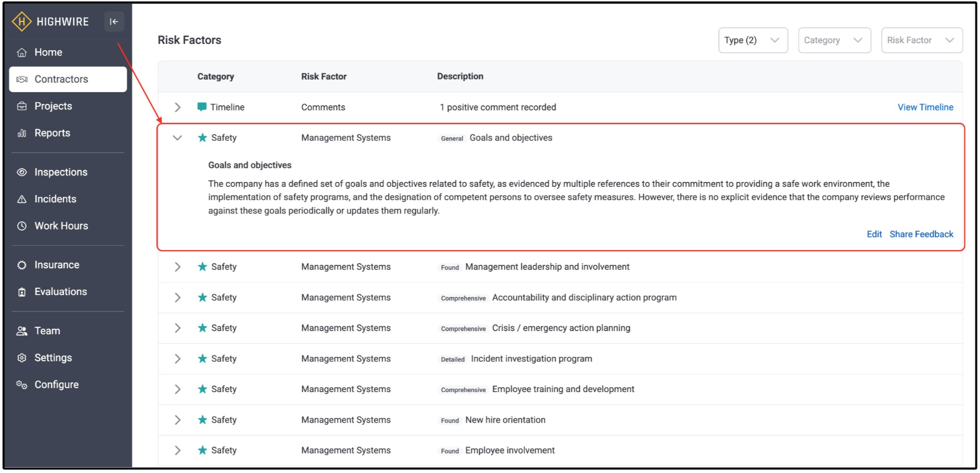The height and width of the screenshot is (473, 980).
Task: Go to Evaluations in the sidebar
Action: click(68, 292)
